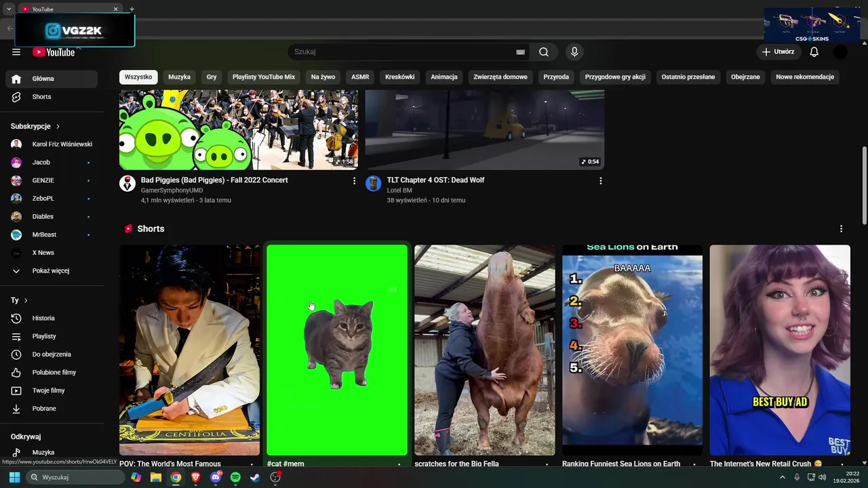
Task: Open File Explorer from the taskbar
Action: [156, 477]
